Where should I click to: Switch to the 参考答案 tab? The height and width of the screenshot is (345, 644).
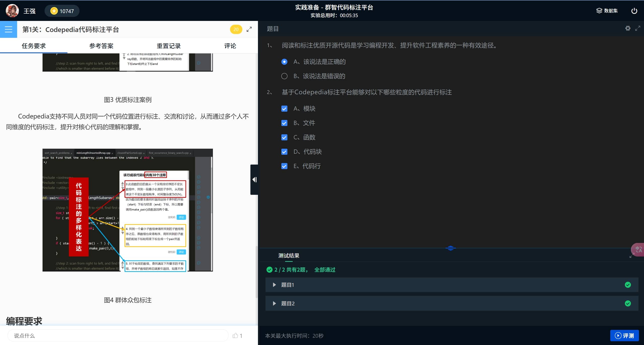[101, 46]
